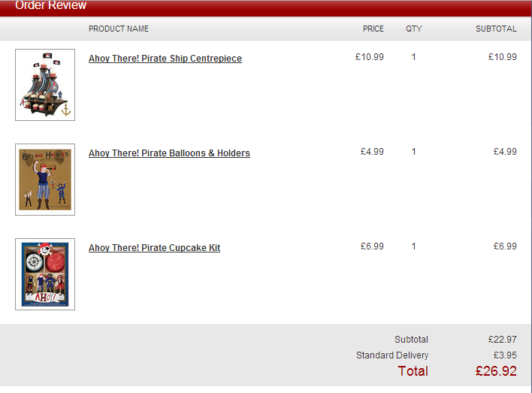The height and width of the screenshot is (393, 532).
Task: Click the £26.92 total amount
Action: (496, 371)
